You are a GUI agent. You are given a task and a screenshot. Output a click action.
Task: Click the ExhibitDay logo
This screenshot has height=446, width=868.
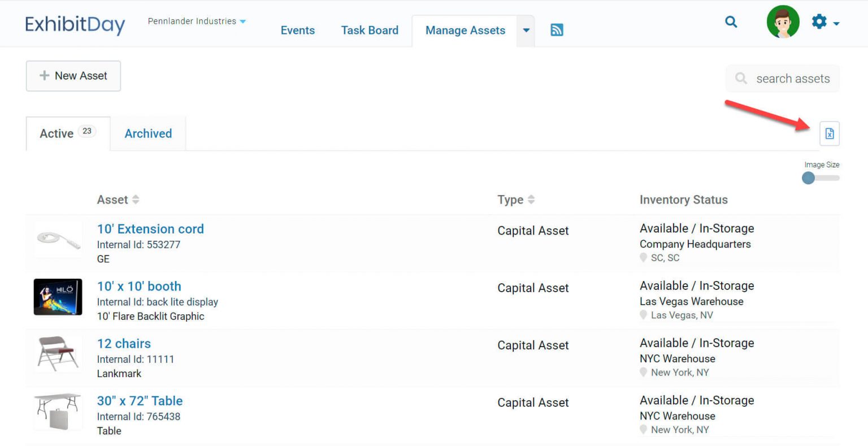[x=75, y=25]
